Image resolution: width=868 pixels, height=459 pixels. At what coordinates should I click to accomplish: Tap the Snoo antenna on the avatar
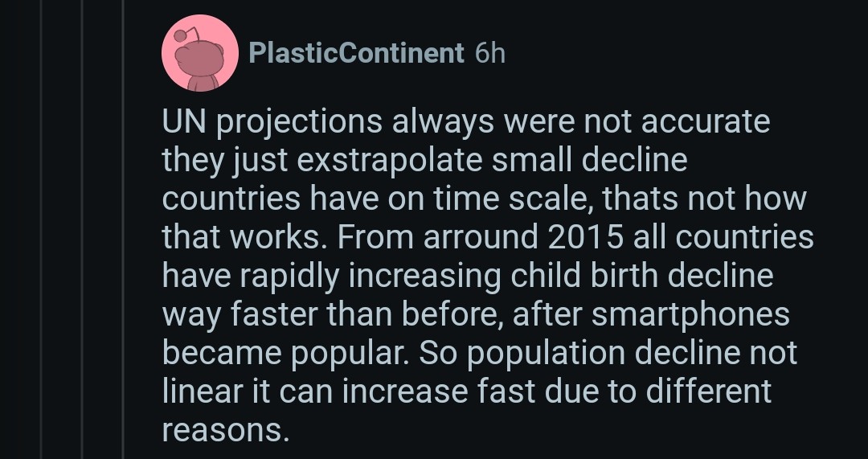pyautogui.click(x=187, y=35)
